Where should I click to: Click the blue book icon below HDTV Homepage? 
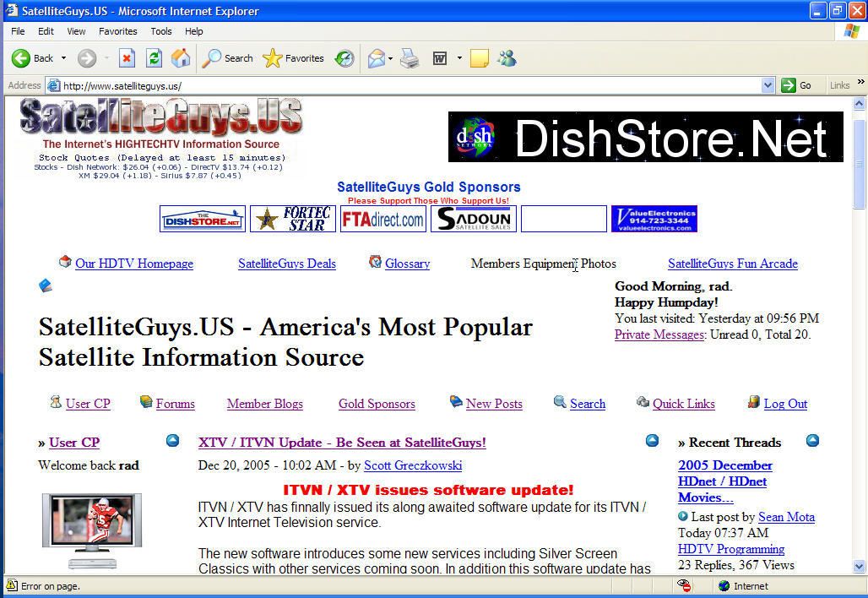click(x=46, y=285)
